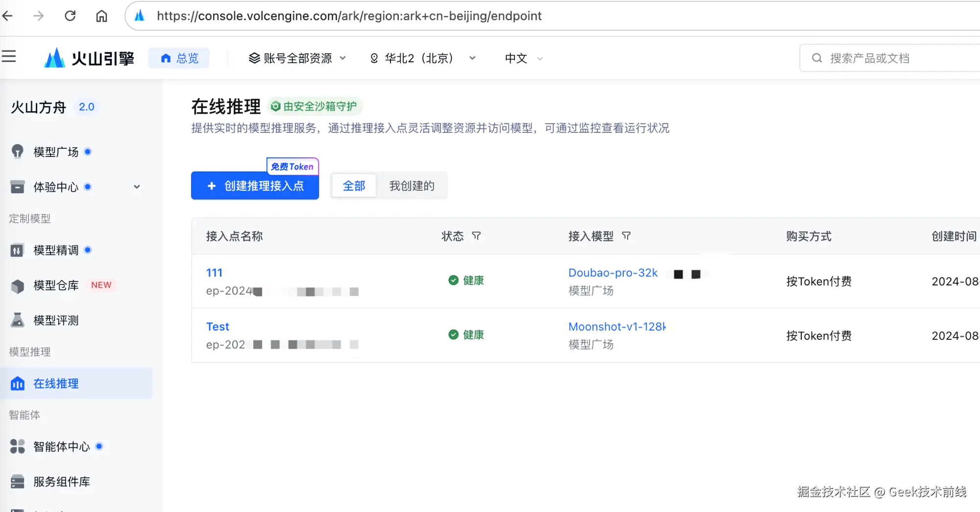Filter the 状态 column
980x512 pixels.
coord(476,236)
